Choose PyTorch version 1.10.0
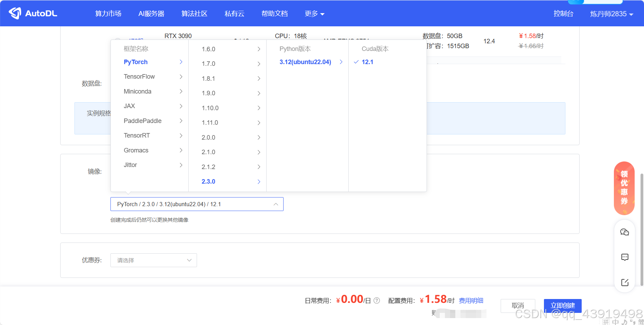644x325 pixels. pos(227,108)
